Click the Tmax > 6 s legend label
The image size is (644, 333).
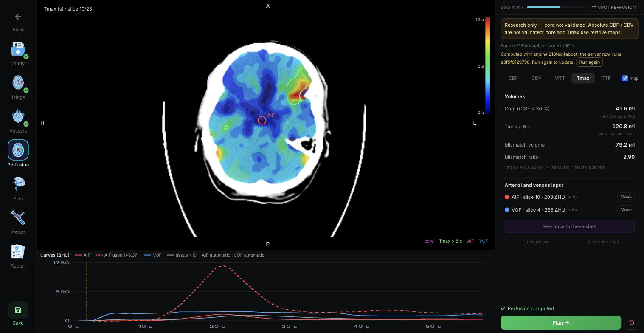coord(450,241)
